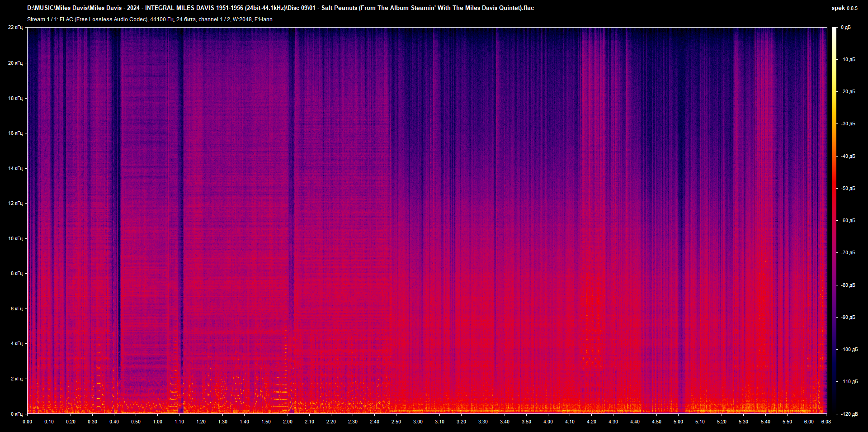Click the '1:00' time axis label
The width and height of the screenshot is (868, 432).
157,422
